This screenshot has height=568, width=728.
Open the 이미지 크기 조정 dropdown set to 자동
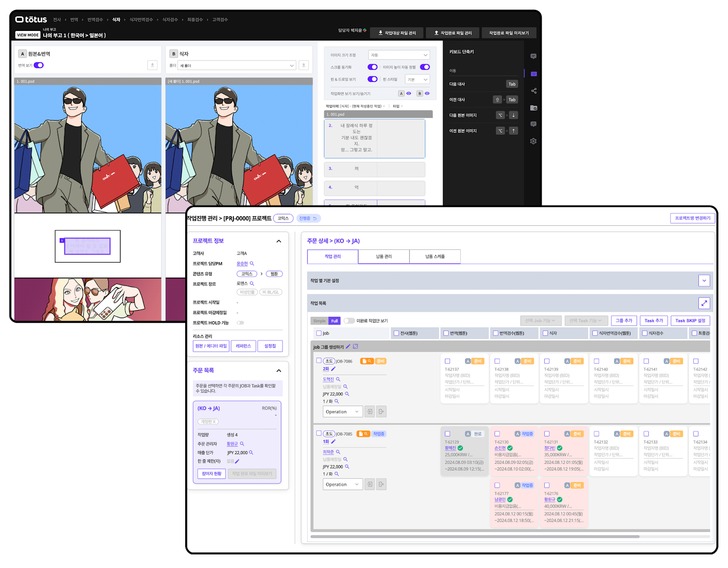point(399,55)
